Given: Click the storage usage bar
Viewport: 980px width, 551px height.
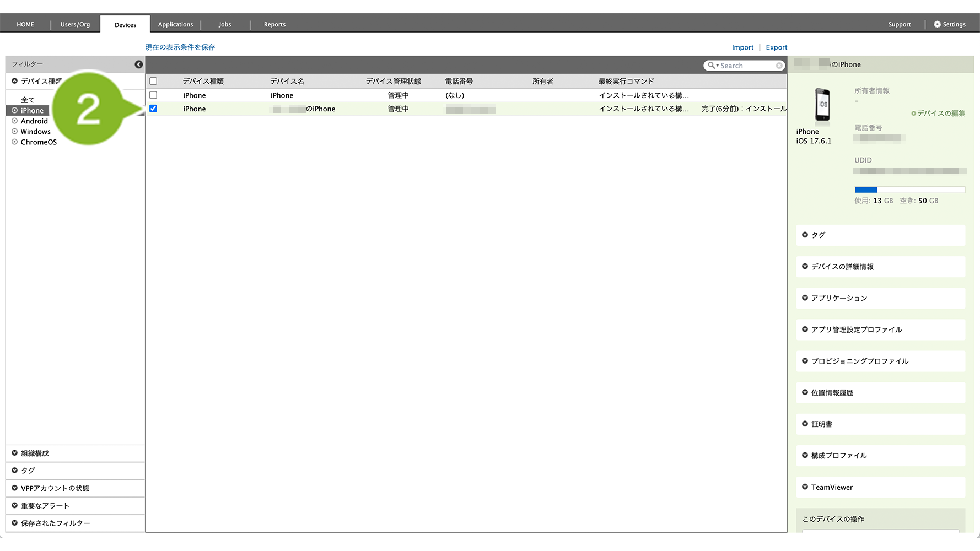Looking at the screenshot, I should point(909,190).
